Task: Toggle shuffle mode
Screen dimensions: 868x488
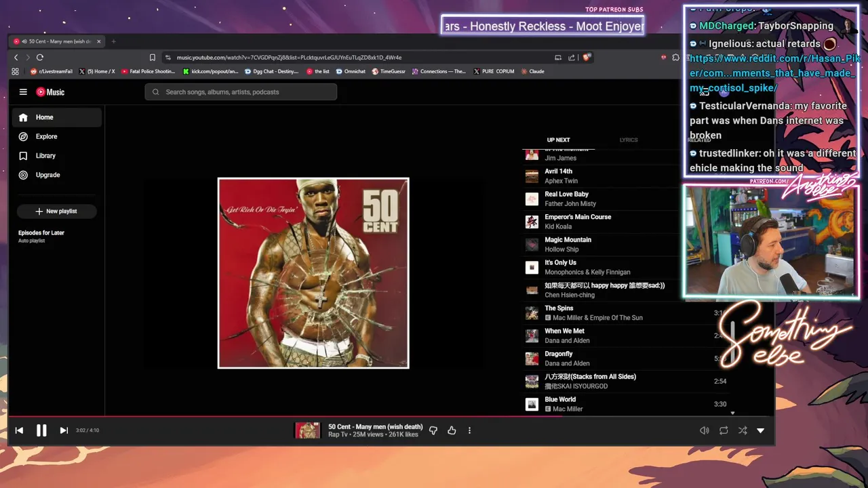Action: pos(743,430)
